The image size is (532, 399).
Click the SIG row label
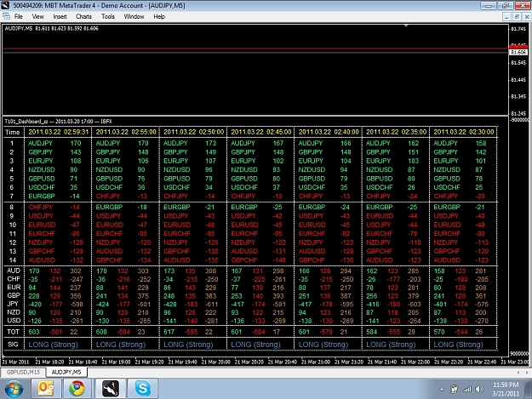pos(13,345)
